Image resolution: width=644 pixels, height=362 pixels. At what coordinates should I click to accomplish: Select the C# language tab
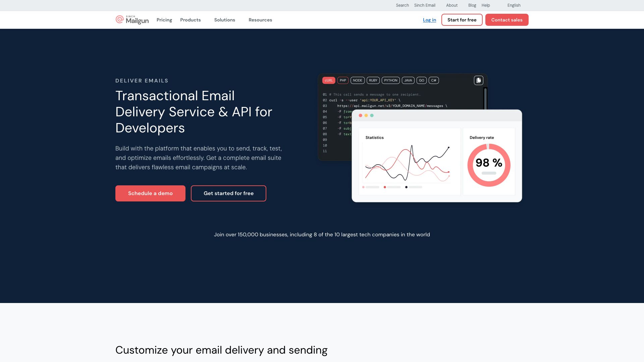(434, 80)
